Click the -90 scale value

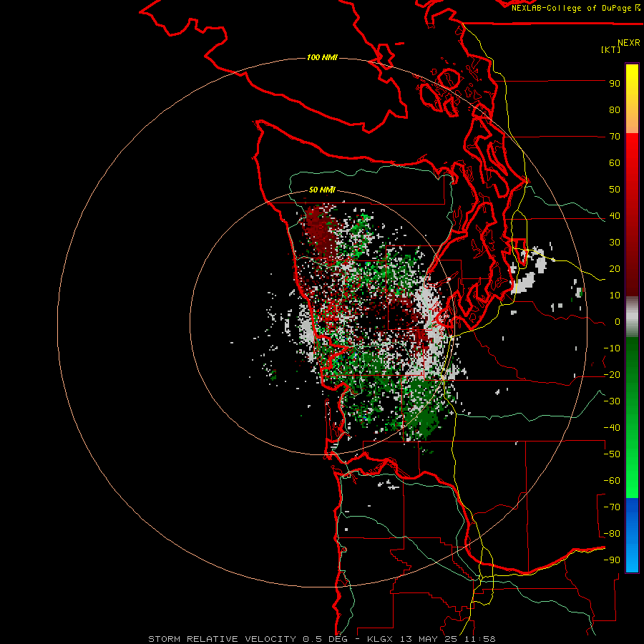pos(612,560)
